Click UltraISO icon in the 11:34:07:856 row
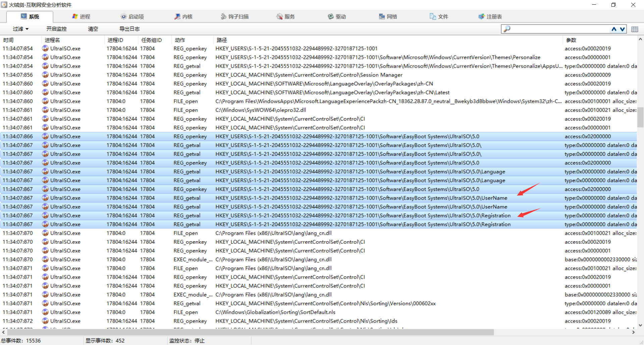The height and width of the screenshot is (345, 644). [45, 75]
